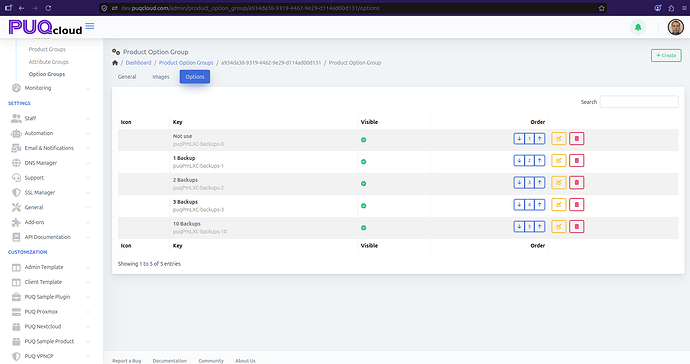The image size is (690, 364).
Task: Edit the '10 Backups' option
Action: click(558, 227)
